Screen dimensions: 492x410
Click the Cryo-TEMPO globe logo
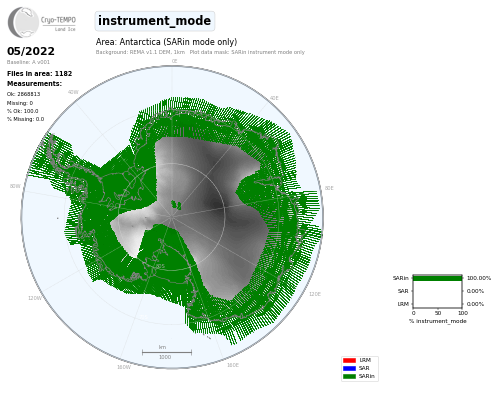(23, 22)
